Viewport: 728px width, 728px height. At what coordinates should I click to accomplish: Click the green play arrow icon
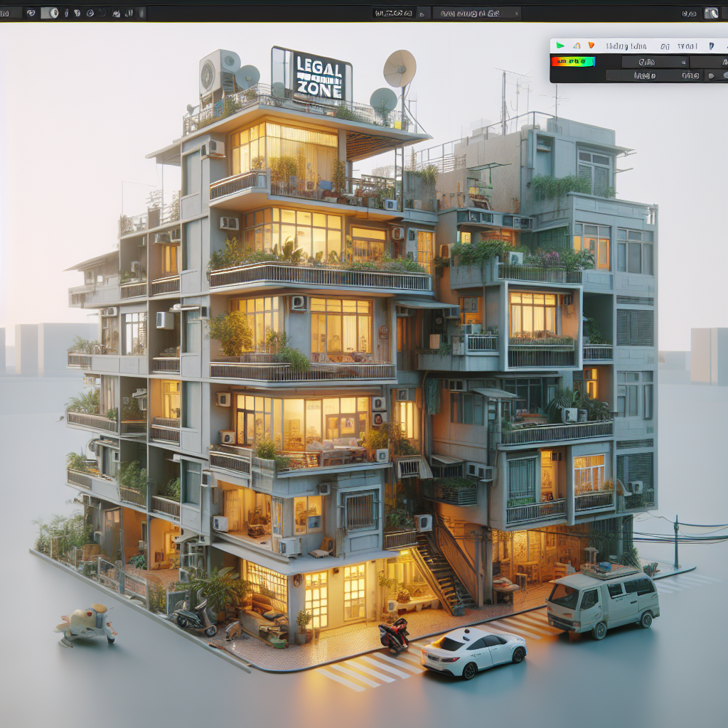560,45
